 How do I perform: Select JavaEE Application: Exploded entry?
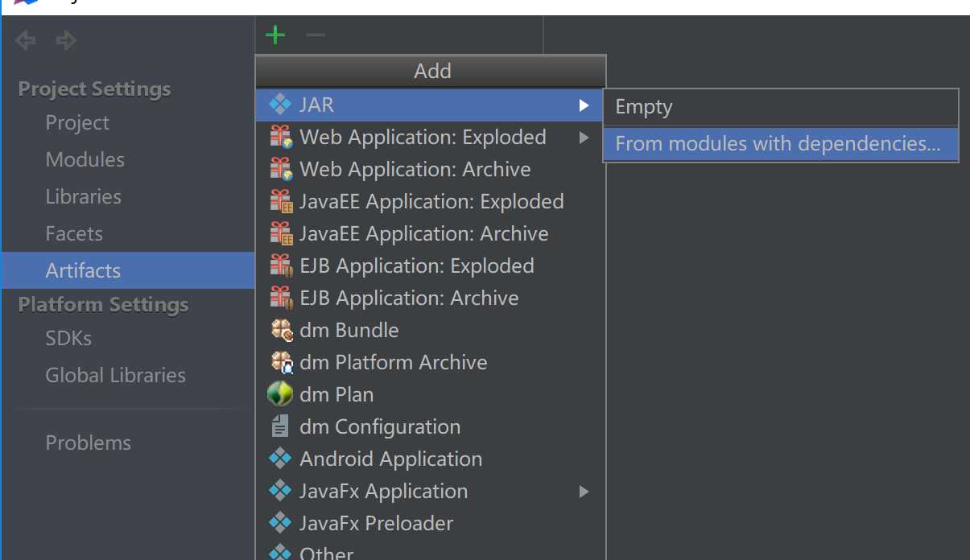pos(430,201)
